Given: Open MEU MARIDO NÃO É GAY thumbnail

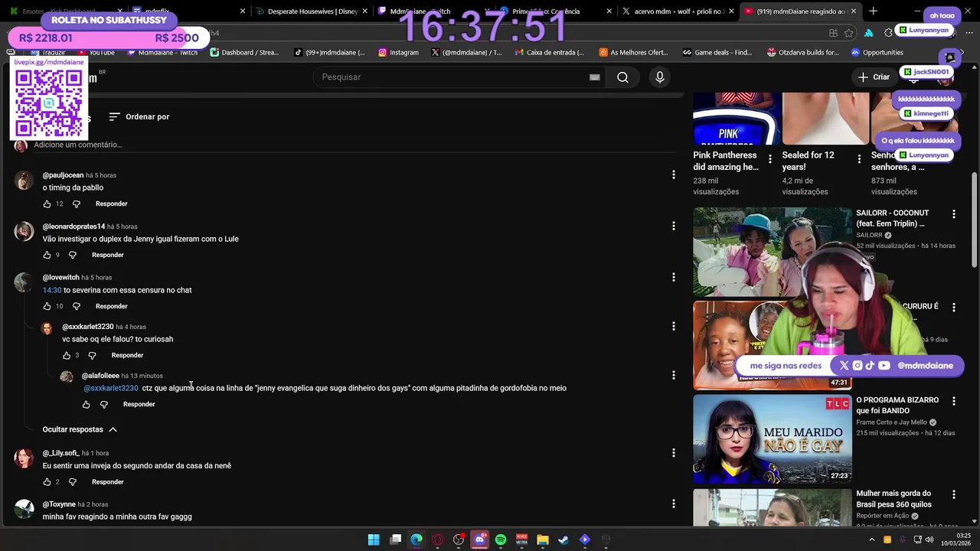Looking at the screenshot, I should pos(772,439).
